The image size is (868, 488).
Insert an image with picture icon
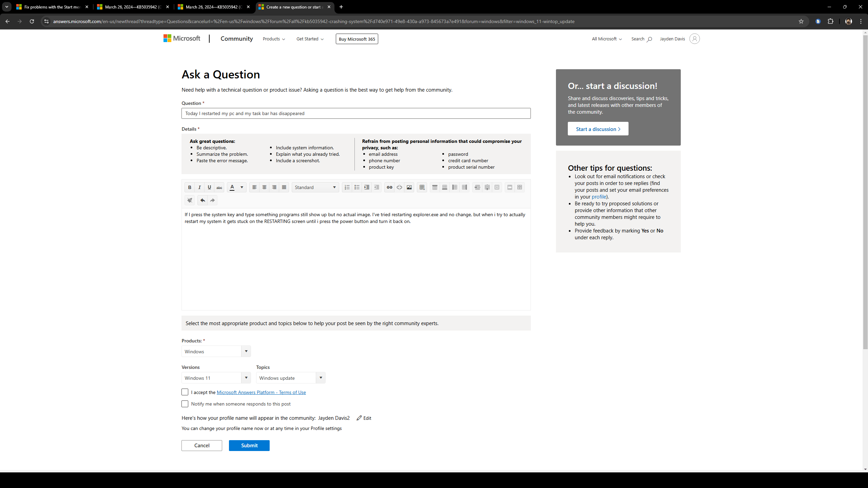pos(409,187)
